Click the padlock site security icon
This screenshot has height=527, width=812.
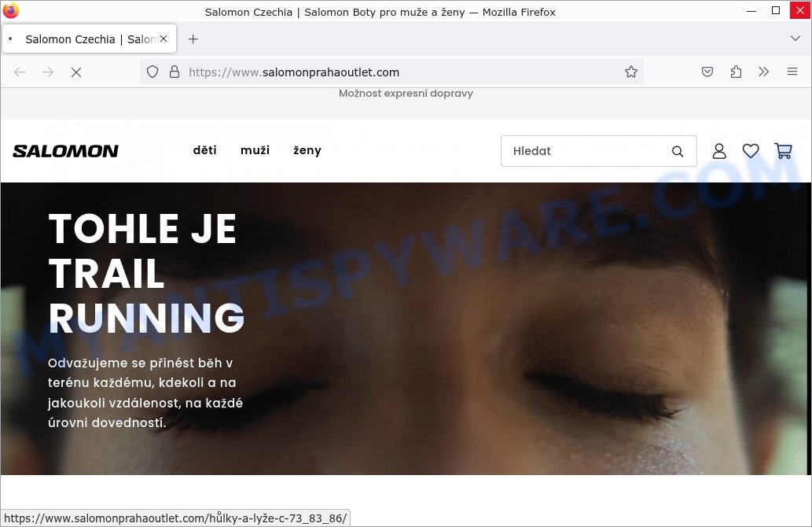coord(175,72)
